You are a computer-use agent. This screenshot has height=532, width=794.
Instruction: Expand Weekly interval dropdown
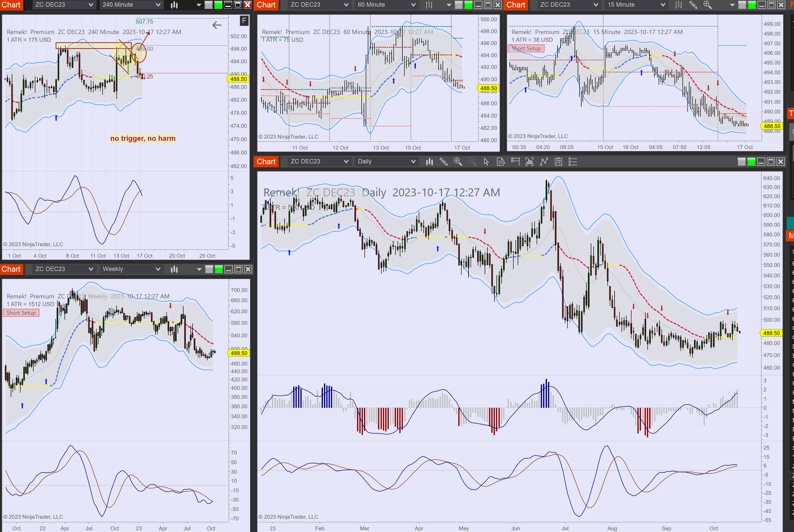point(131,269)
